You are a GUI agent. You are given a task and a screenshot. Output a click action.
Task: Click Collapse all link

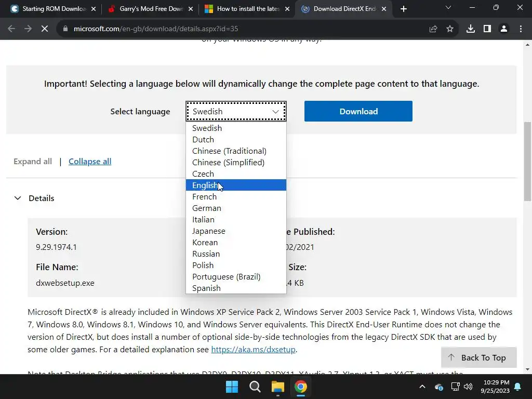pyautogui.click(x=90, y=162)
